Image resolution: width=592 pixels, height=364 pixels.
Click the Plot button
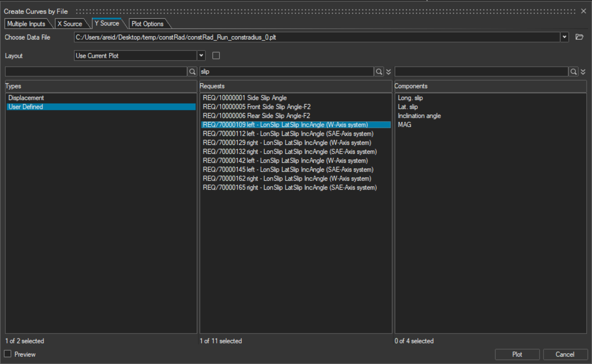coord(517,354)
